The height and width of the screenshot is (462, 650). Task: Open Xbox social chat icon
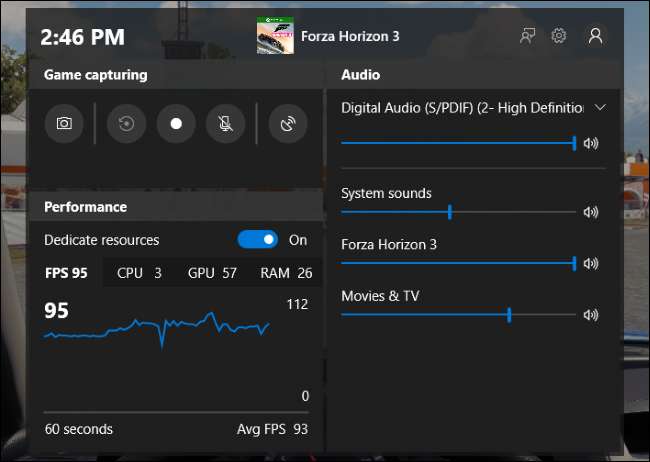(x=527, y=36)
